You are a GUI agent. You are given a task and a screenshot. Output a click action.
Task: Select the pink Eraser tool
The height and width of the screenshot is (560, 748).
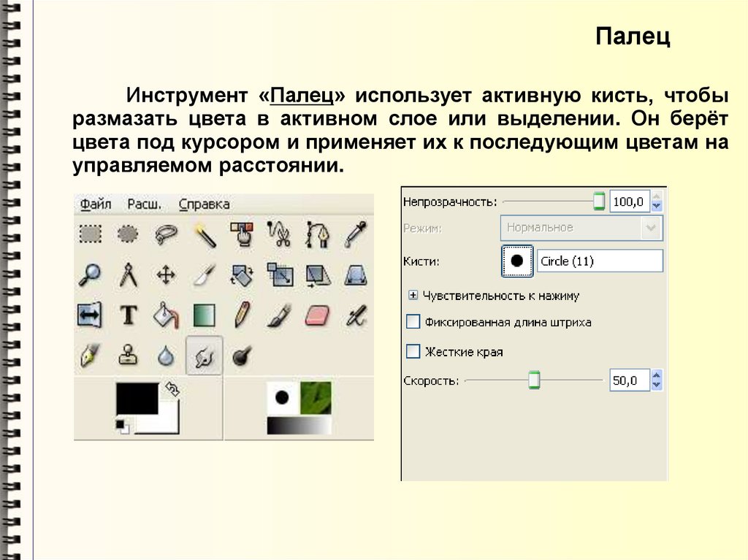click(317, 315)
